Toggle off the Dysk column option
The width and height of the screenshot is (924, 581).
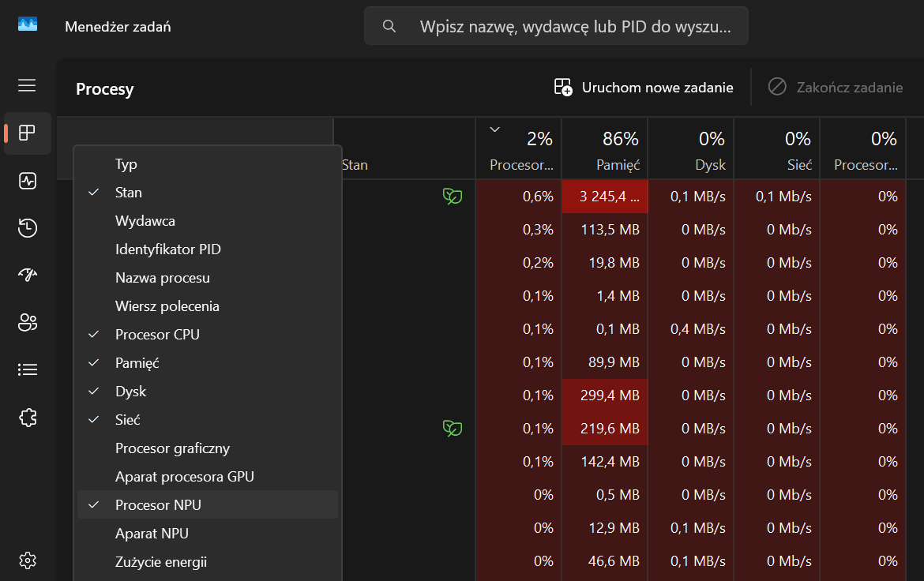[208, 392]
